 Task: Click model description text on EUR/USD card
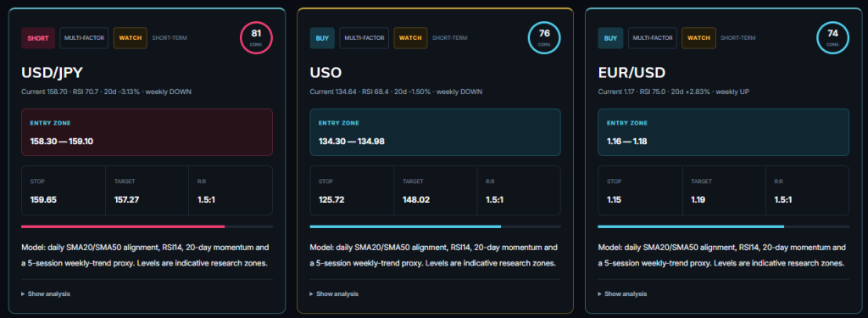point(722,255)
